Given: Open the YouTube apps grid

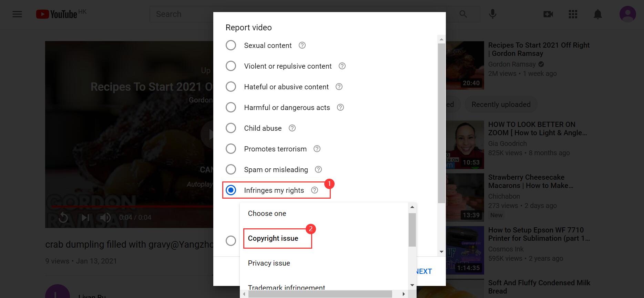Looking at the screenshot, I should point(573,14).
